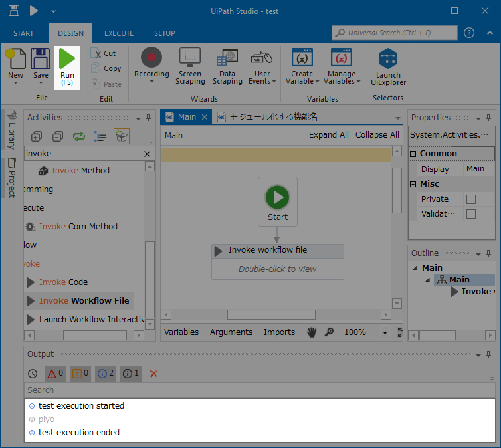501x448 pixels.
Task: Switch to the START ribbon tab
Action: (x=23, y=33)
